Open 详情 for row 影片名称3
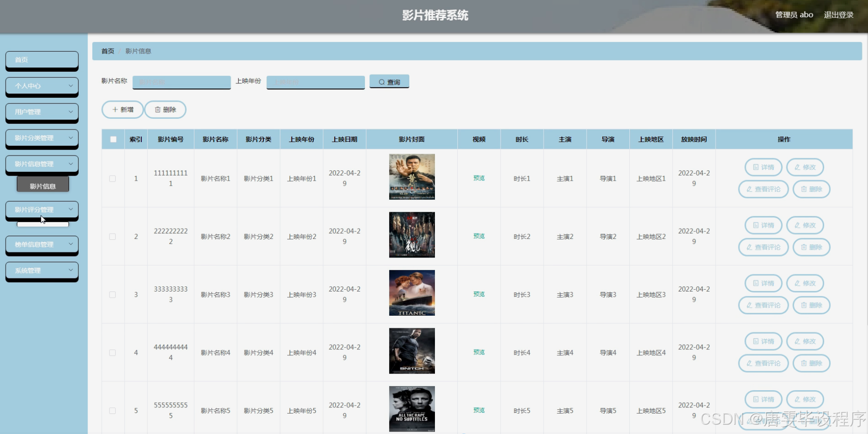Screen dimensions: 868x434 tap(764, 283)
